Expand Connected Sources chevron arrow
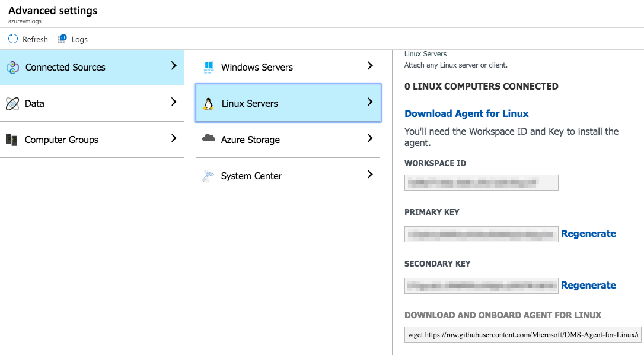This screenshot has height=355, width=644. point(174,66)
